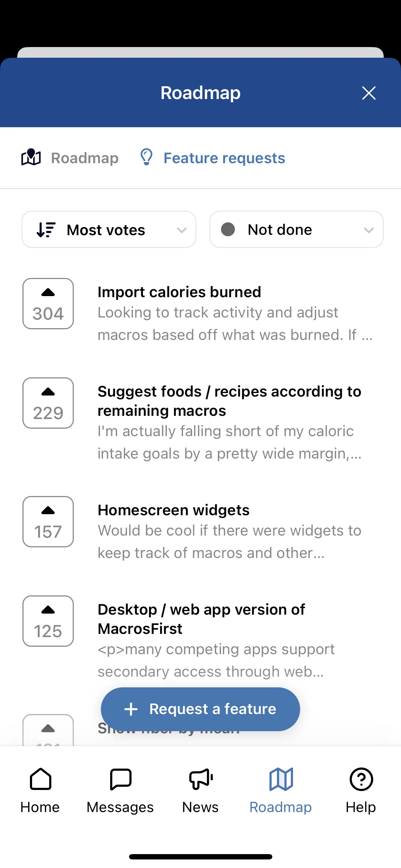Open the News megaphone icon

pyautogui.click(x=201, y=779)
